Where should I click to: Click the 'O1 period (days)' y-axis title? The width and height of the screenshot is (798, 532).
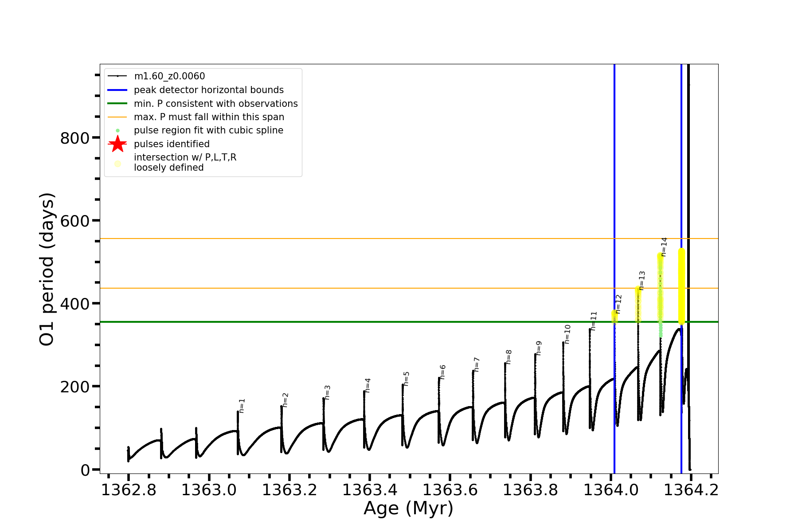[x=47, y=269]
